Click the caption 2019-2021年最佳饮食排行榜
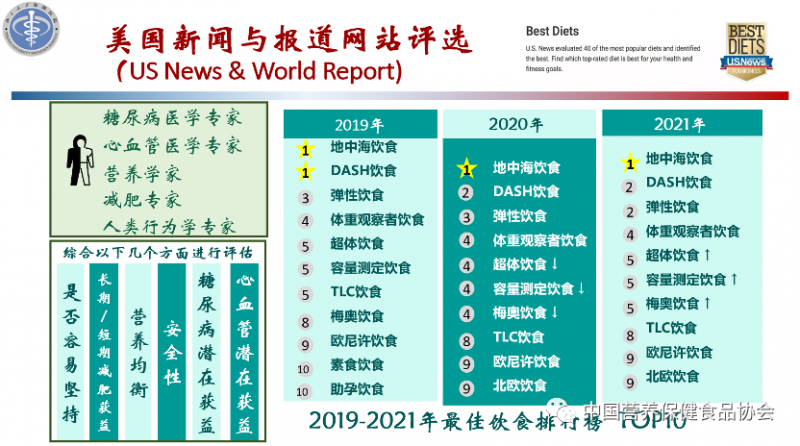The width and height of the screenshot is (800, 446). 455,422
